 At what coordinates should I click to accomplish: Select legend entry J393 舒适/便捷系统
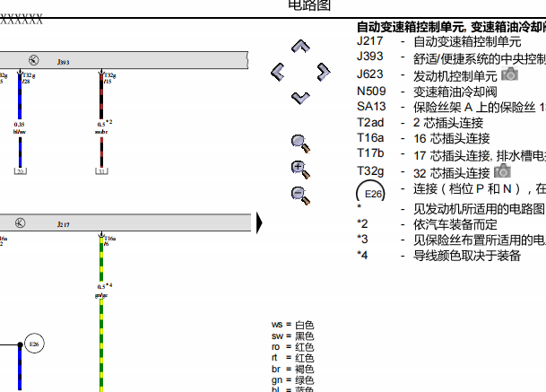(x=451, y=57)
